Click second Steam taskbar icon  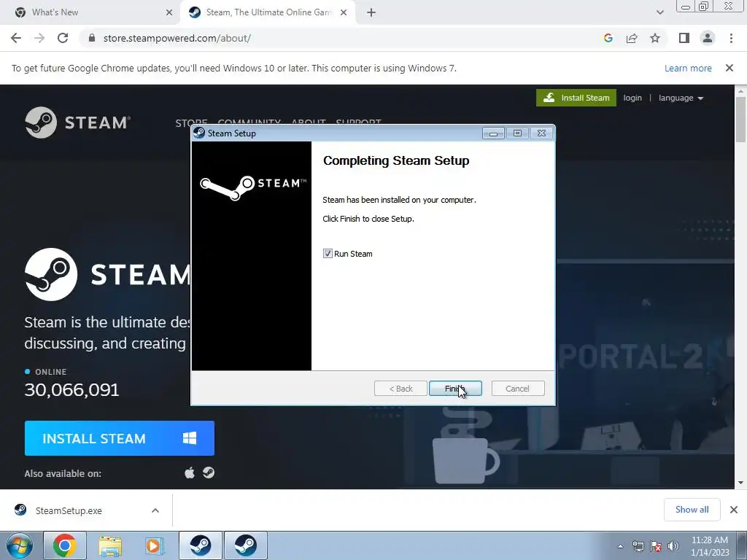click(246, 545)
